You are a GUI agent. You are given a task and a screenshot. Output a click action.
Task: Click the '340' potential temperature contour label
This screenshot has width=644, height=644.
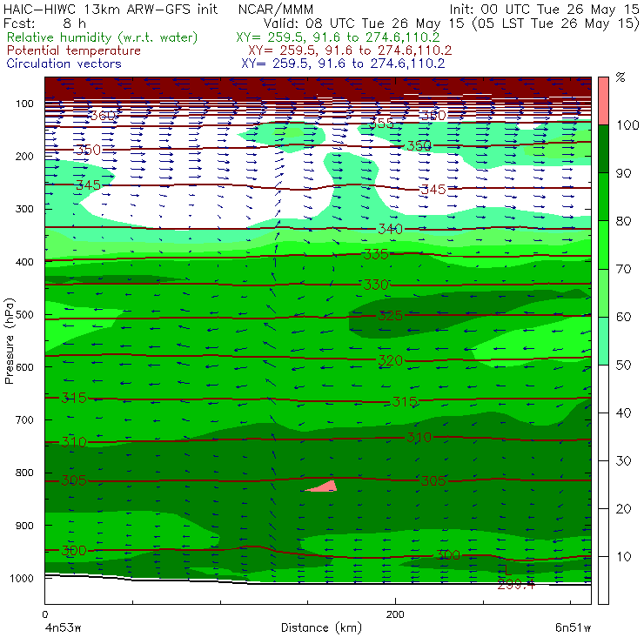coord(390,229)
